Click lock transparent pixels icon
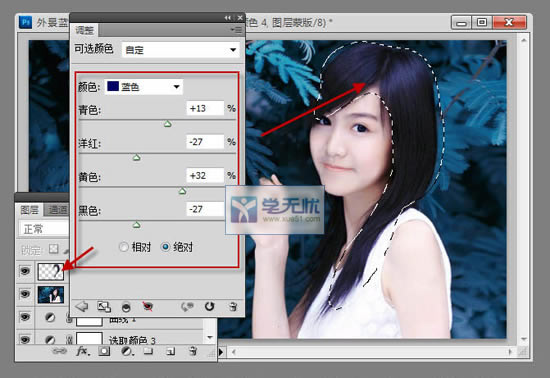Screen dimensions: 550x378 click(53, 249)
